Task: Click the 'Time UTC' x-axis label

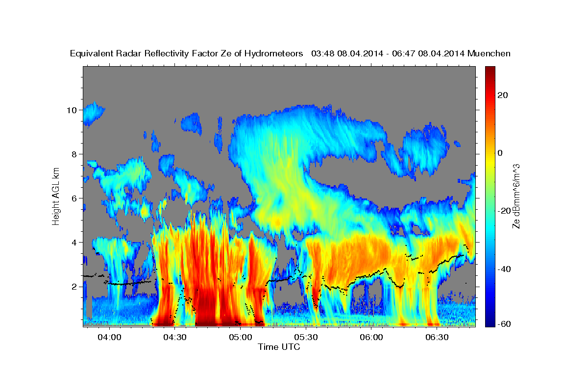Action: (279, 347)
